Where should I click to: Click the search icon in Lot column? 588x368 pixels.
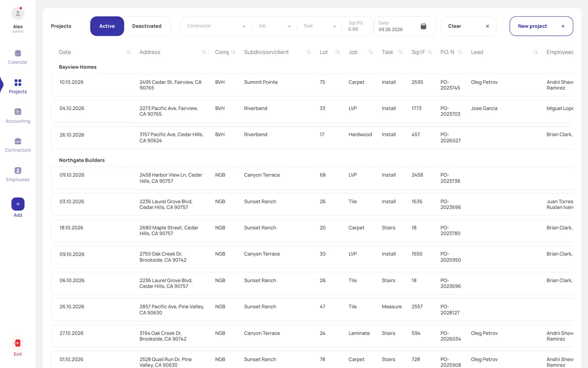338,52
